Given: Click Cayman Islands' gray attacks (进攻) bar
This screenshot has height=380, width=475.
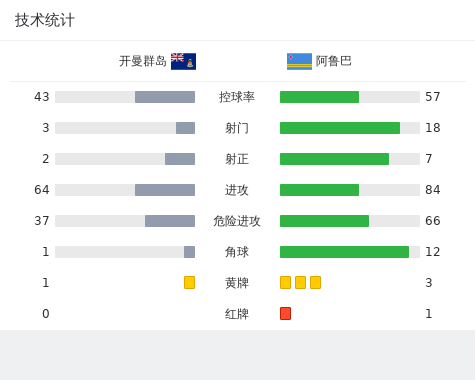Looking at the screenshot, I should click(165, 190).
